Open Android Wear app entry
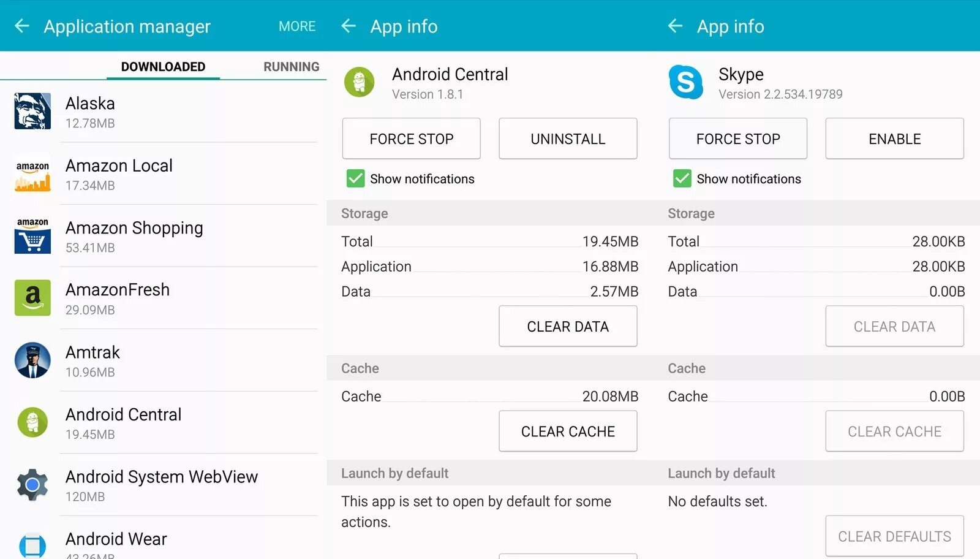Image resolution: width=980 pixels, height=559 pixels. pyautogui.click(x=163, y=538)
